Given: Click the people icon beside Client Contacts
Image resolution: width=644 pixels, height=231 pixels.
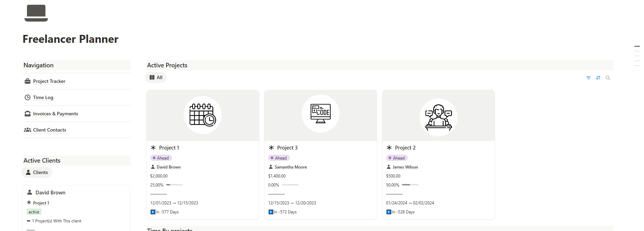Looking at the screenshot, I should [x=28, y=130].
